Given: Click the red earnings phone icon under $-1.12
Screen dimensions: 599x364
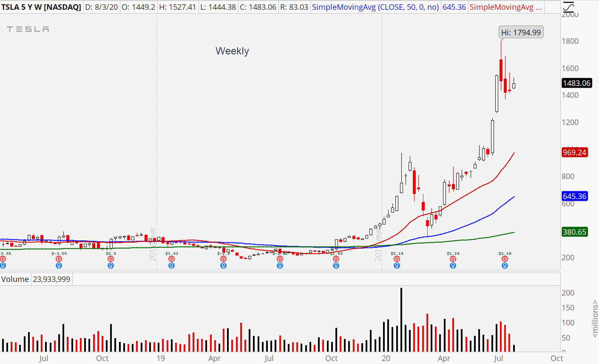Looking at the screenshot, I should pyautogui.click(x=280, y=259).
